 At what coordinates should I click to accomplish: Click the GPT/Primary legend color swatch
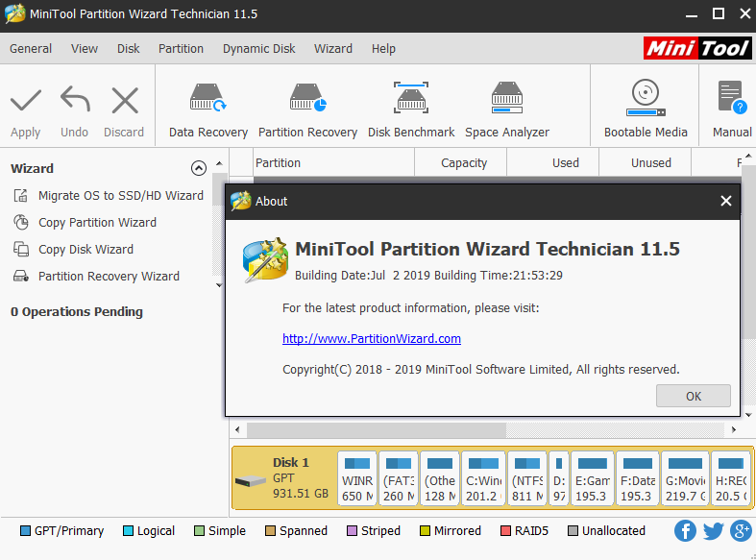coord(25,531)
